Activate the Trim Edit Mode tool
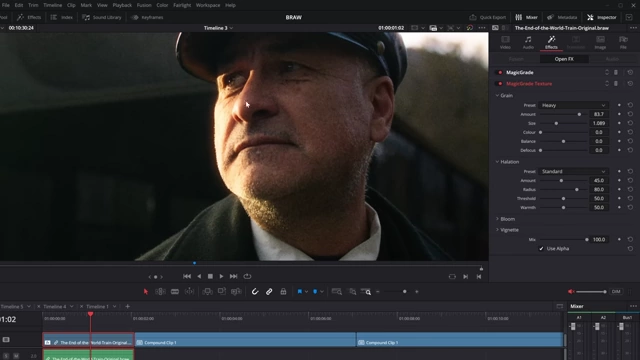The width and height of the screenshot is (640, 360). pyautogui.click(x=160, y=292)
